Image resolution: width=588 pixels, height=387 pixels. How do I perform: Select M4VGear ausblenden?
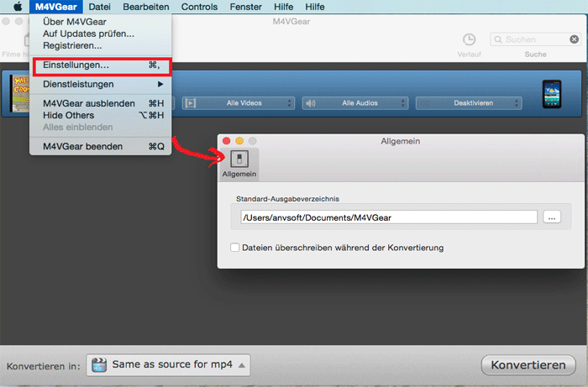point(101,103)
